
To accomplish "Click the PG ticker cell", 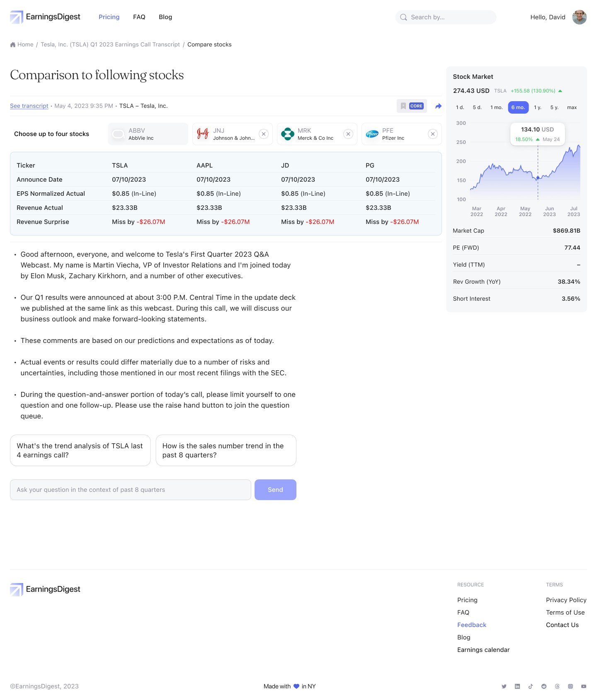I will (370, 165).
